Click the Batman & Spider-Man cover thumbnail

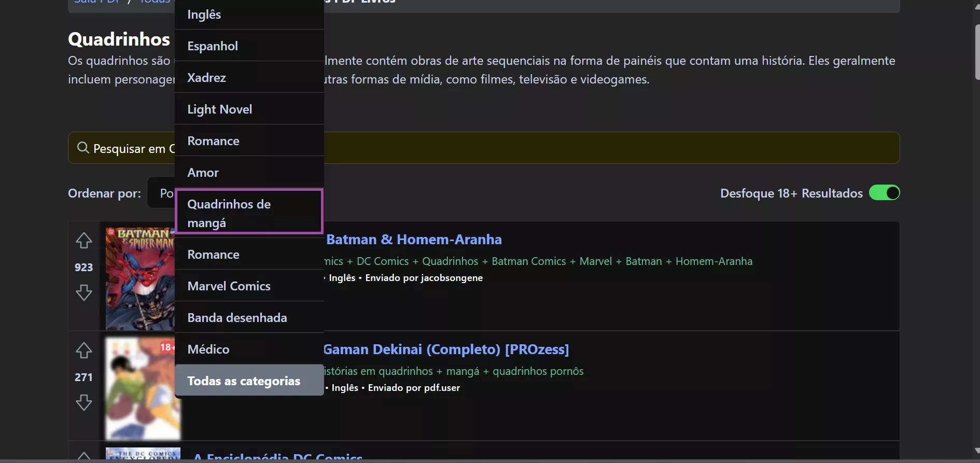tap(141, 279)
